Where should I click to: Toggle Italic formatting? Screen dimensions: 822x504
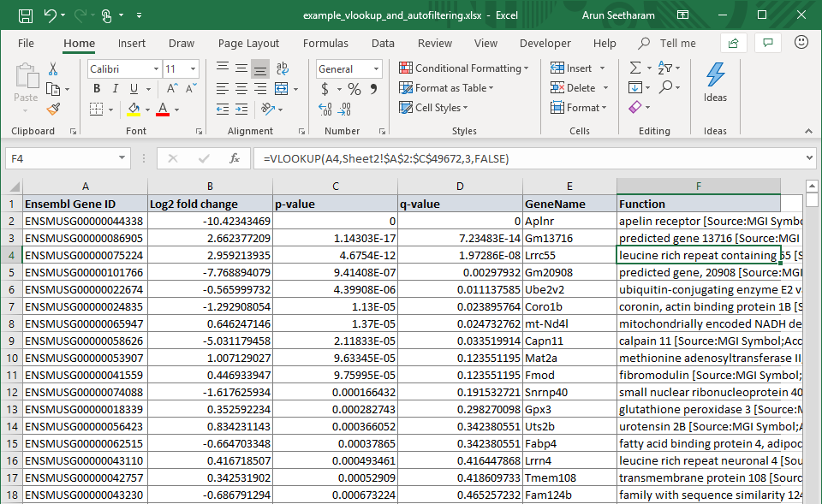(116, 88)
